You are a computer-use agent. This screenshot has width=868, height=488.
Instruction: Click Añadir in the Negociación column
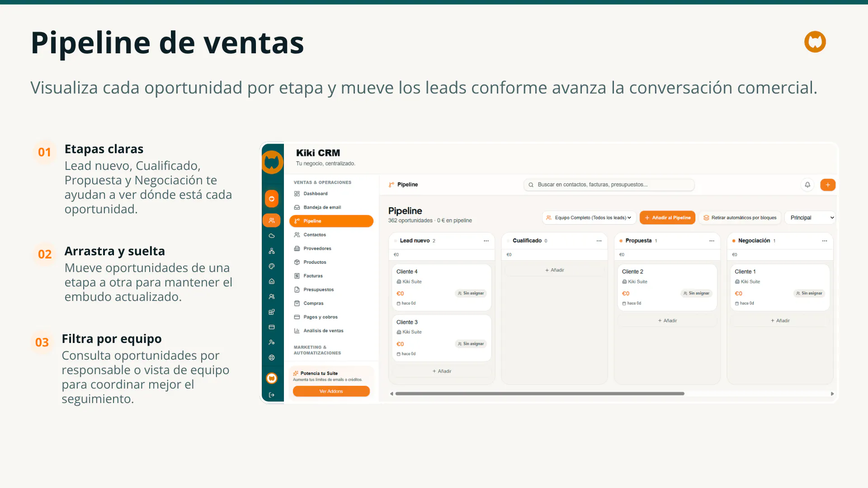click(x=780, y=321)
